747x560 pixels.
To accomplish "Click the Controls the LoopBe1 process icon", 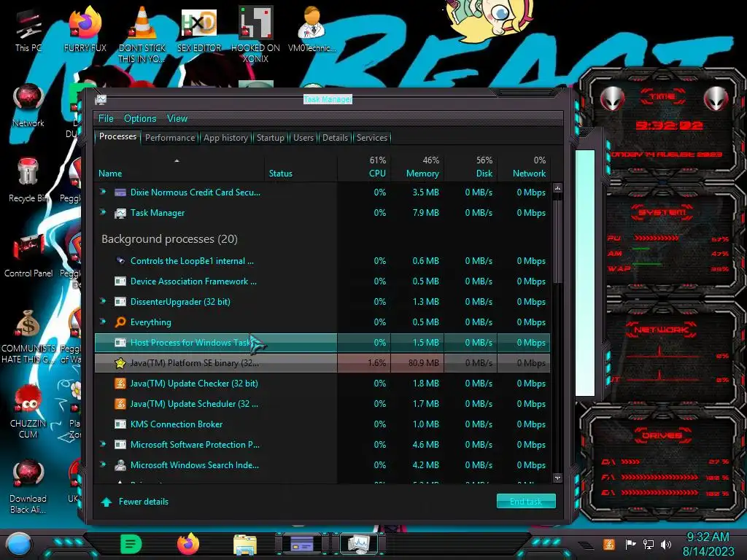I will [120, 261].
